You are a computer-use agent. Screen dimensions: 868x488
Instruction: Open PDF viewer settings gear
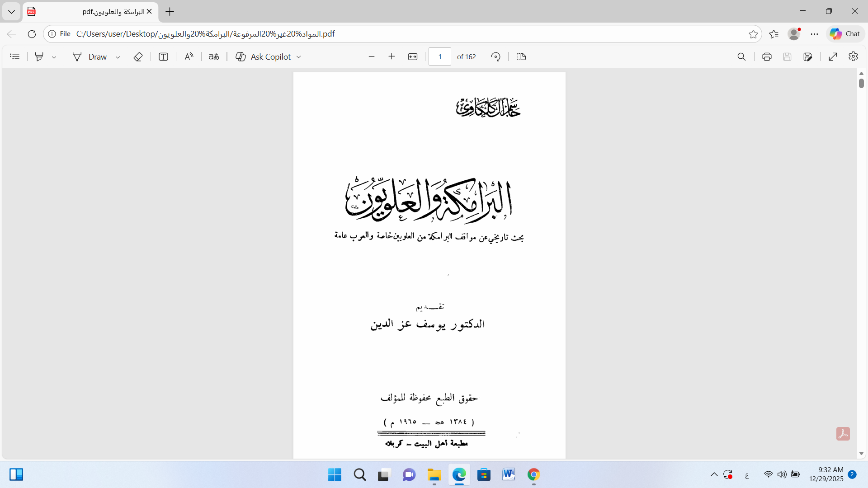(x=854, y=56)
